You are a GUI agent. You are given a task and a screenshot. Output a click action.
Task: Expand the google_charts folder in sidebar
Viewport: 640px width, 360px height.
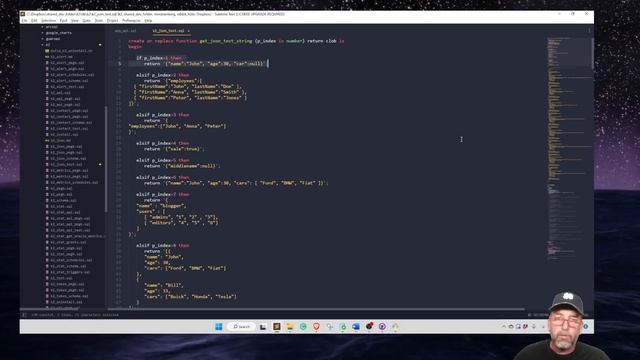(58, 33)
